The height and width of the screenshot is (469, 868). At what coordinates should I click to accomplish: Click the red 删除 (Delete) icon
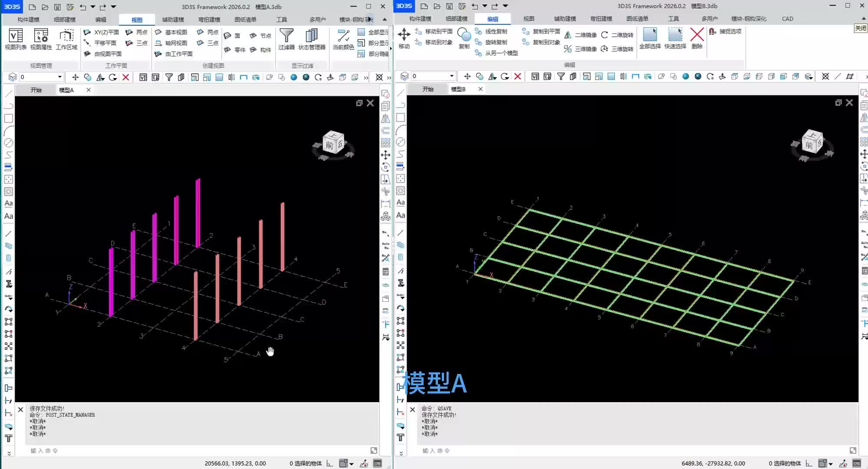(697, 35)
